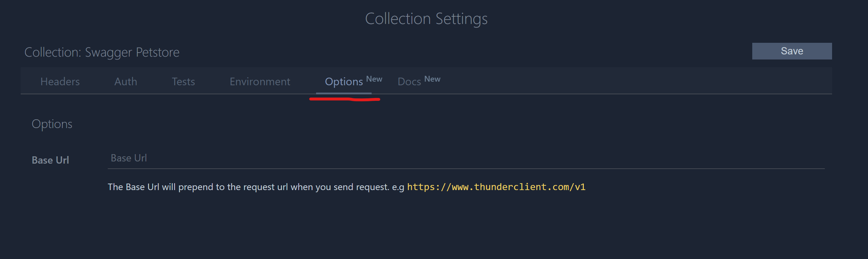Click the tab bar background area
The height and width of the screenshot is (259, 868).
[x=617, y=81]
